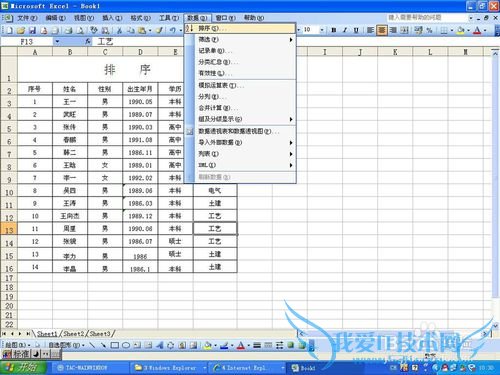Screen dimensions: 500x375
Task: Select row 13 header
Action: pos(9,230)
